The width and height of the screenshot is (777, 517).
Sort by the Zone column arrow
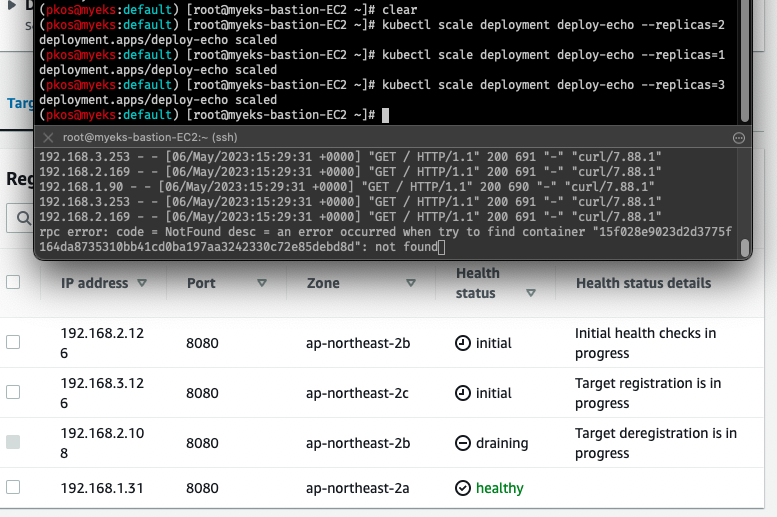coord(411,283)
